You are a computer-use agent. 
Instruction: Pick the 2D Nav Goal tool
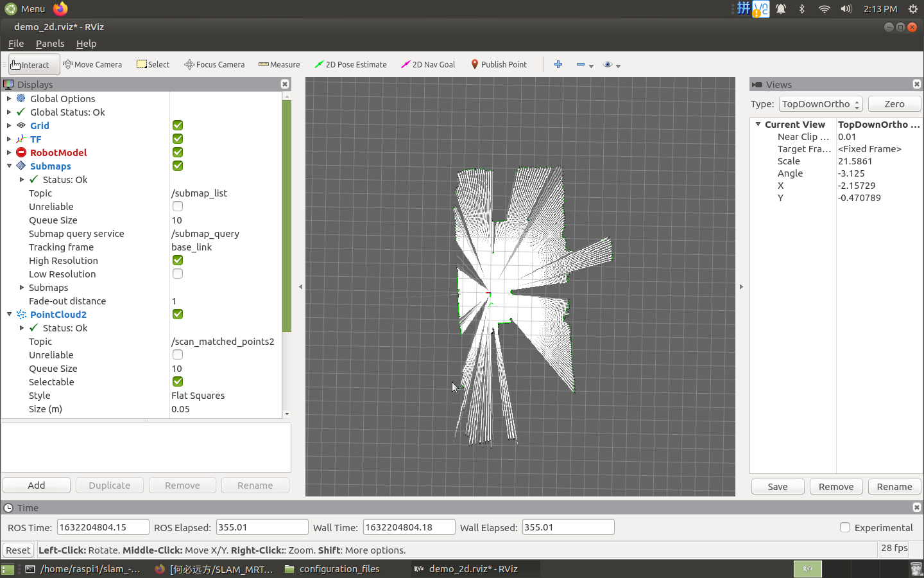coord(428,64)
